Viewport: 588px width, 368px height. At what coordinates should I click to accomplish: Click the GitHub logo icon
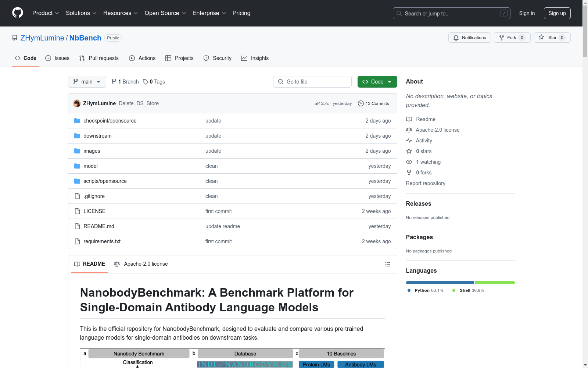tap(18, 13)
